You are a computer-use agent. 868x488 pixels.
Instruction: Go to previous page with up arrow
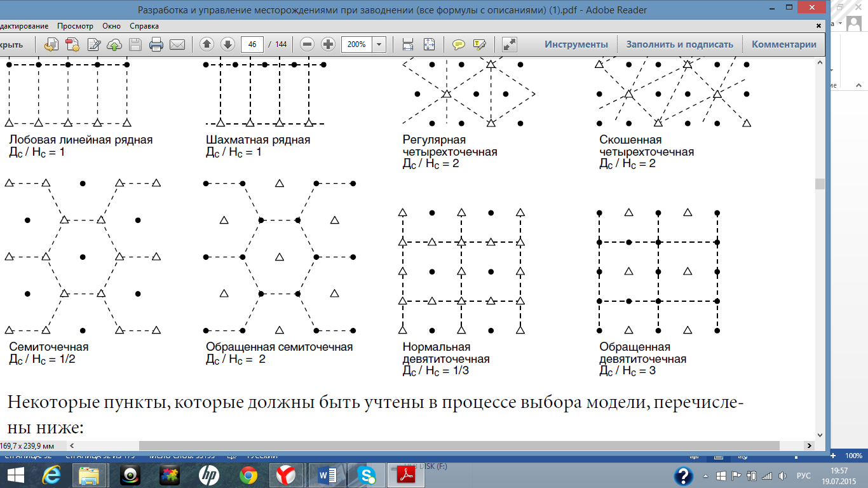click(207, 44)
